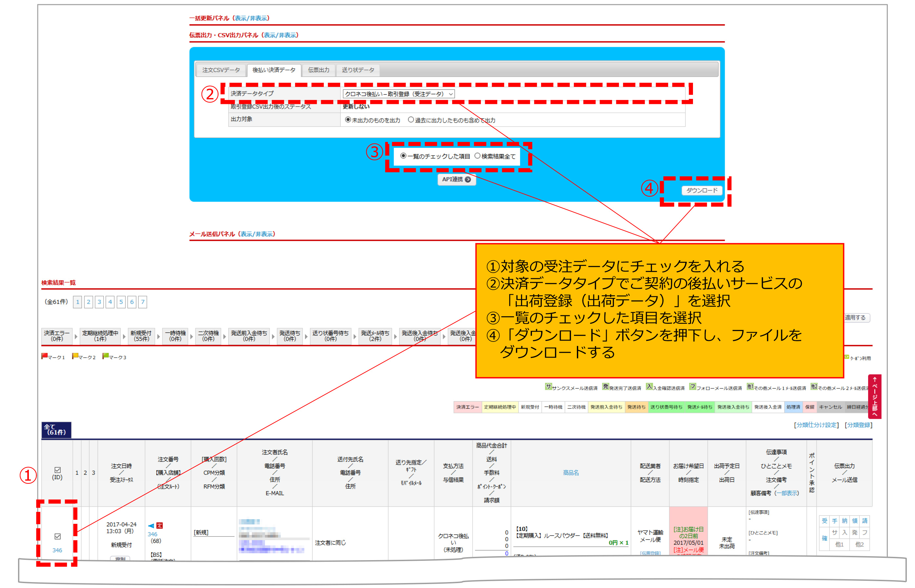Go to results page 3
The width and height of the screenshot is (915, 588).
(x=99, y=302)
